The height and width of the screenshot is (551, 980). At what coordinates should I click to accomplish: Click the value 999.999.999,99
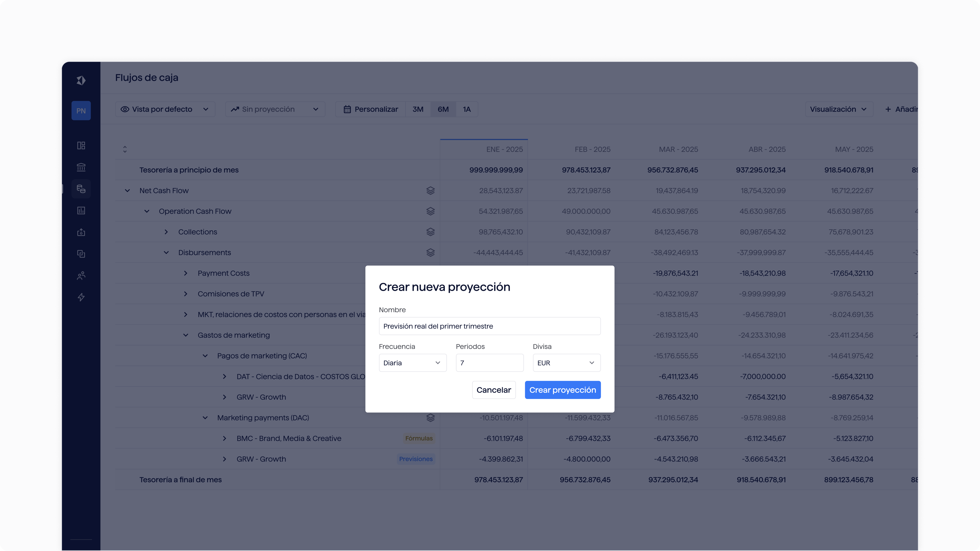click(x=496, y=170)
